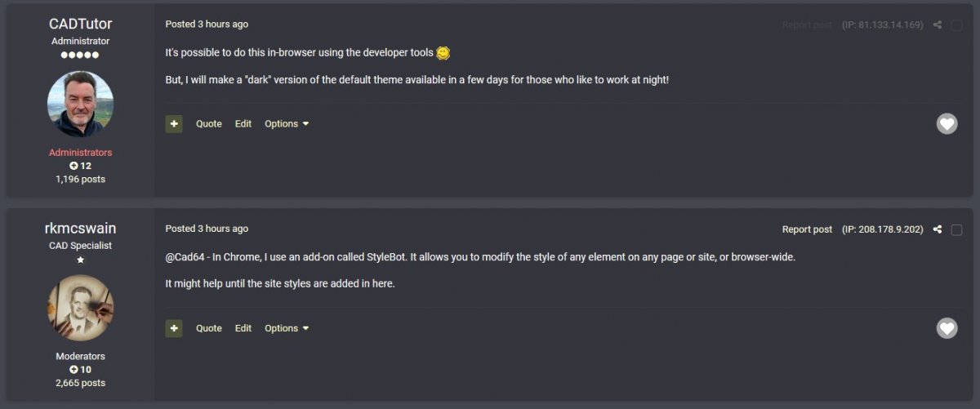This screenshot has height=409, width=980.
Task: Click the CADTutor avatar picture
Action: click(x=80, y=104)
